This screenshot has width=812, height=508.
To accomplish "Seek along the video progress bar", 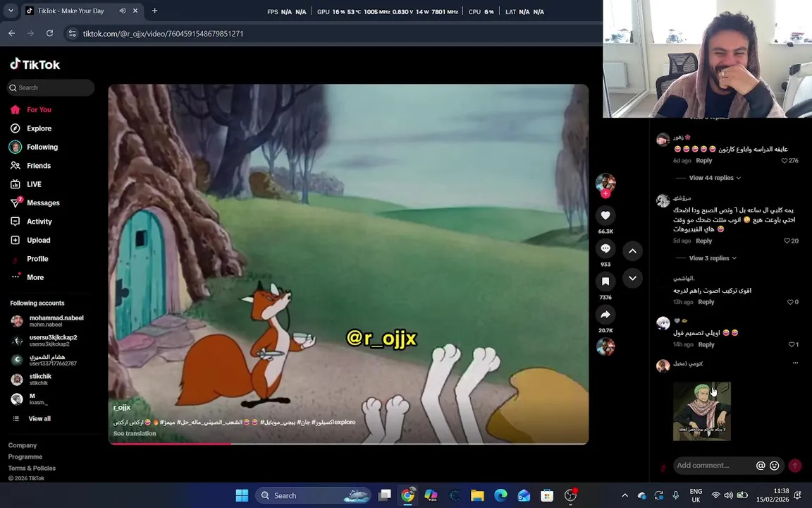I will click(348, 444).
